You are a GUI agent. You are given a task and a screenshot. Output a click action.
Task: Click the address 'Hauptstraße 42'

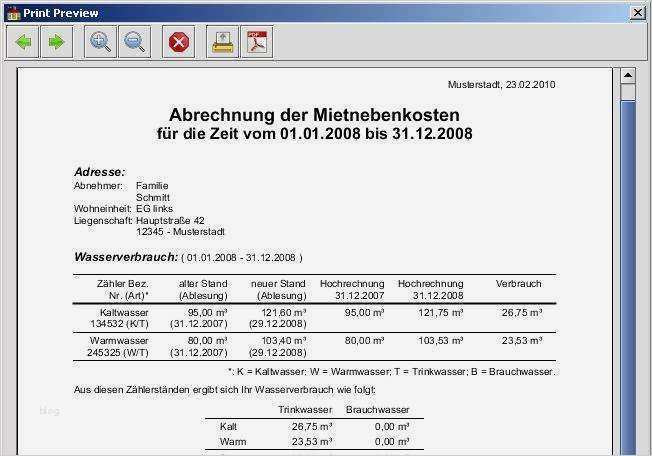pyautogui.click(x=170, y=220)
